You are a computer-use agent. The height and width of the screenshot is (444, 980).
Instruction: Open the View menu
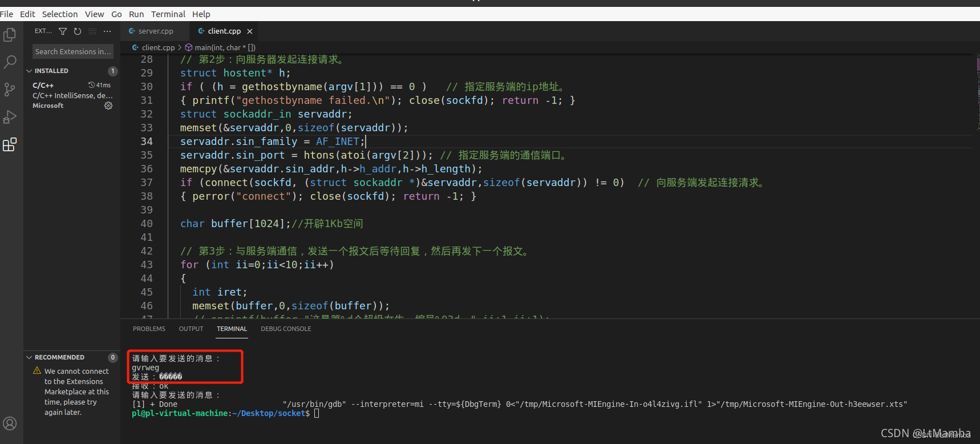coord(95,14)
